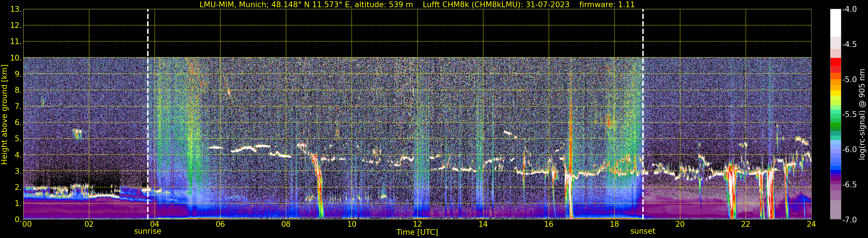Pick the red band of the colorbar
This screenshot has width=868, height=238.
(x=836, y=62)
